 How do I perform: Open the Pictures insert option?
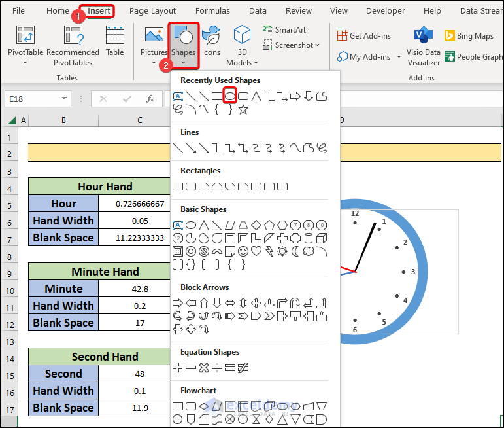pos(154,44)
